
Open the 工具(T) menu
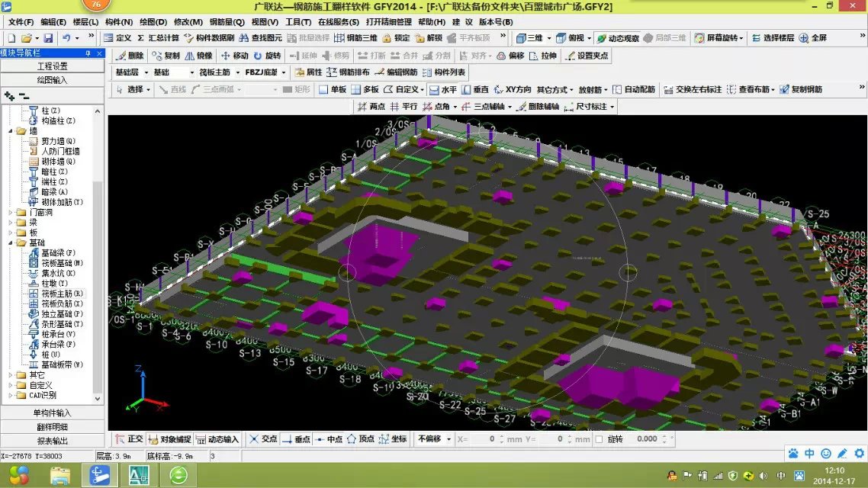pos(297,22)
